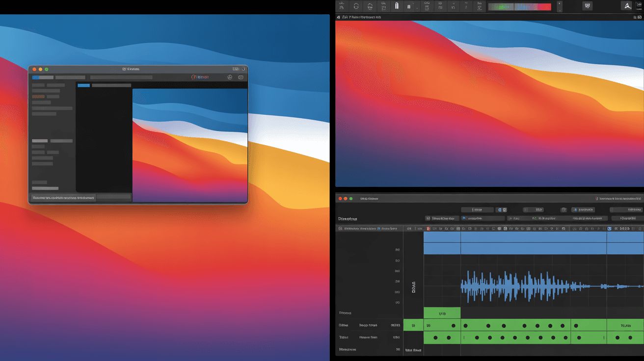644x361 pixels.
Task: Select the short green clip above the dotted rows
Action: tap(442, 313)
